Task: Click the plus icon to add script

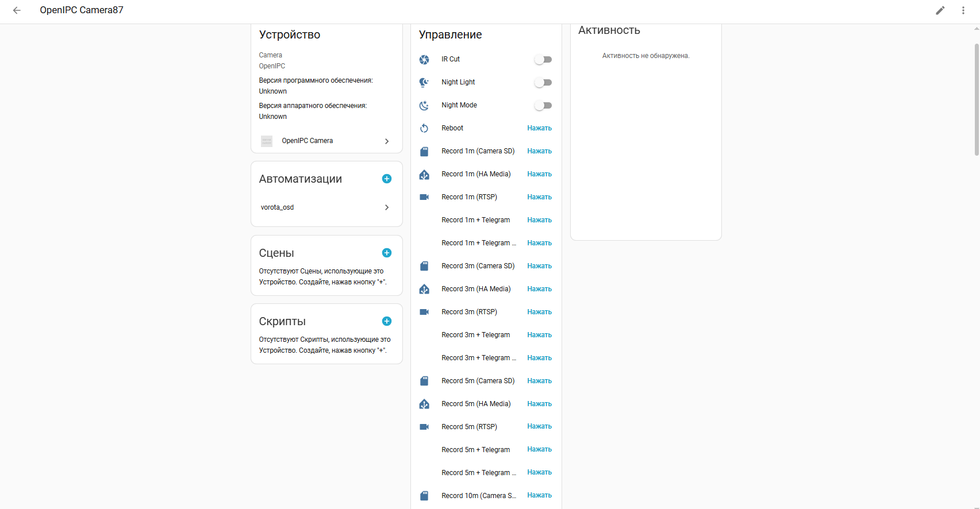Action: pyautogui.click(x=387, y=321)
